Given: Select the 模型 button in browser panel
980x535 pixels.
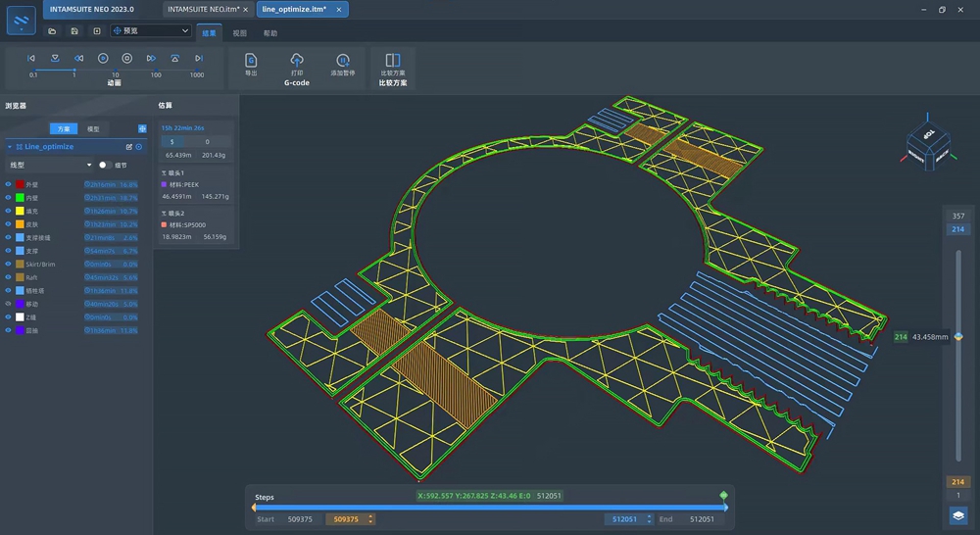Looking at the screenshot, I should (93, 128).
